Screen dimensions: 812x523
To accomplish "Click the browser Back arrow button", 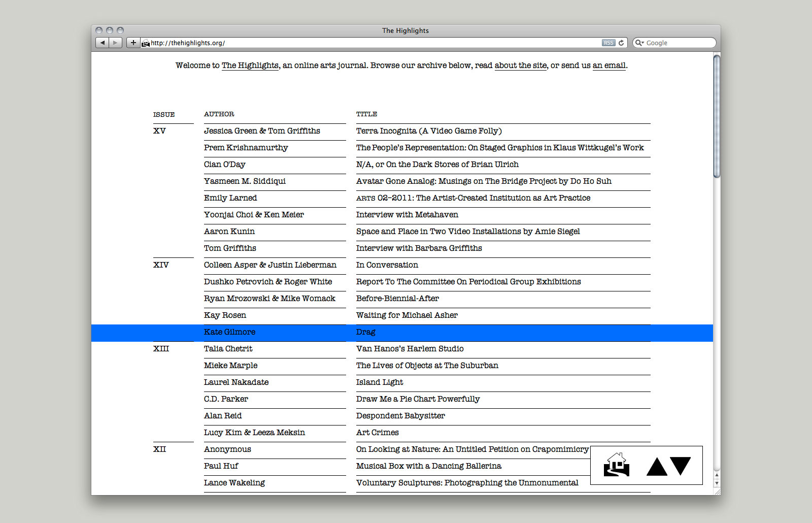I will pos(103,43).
